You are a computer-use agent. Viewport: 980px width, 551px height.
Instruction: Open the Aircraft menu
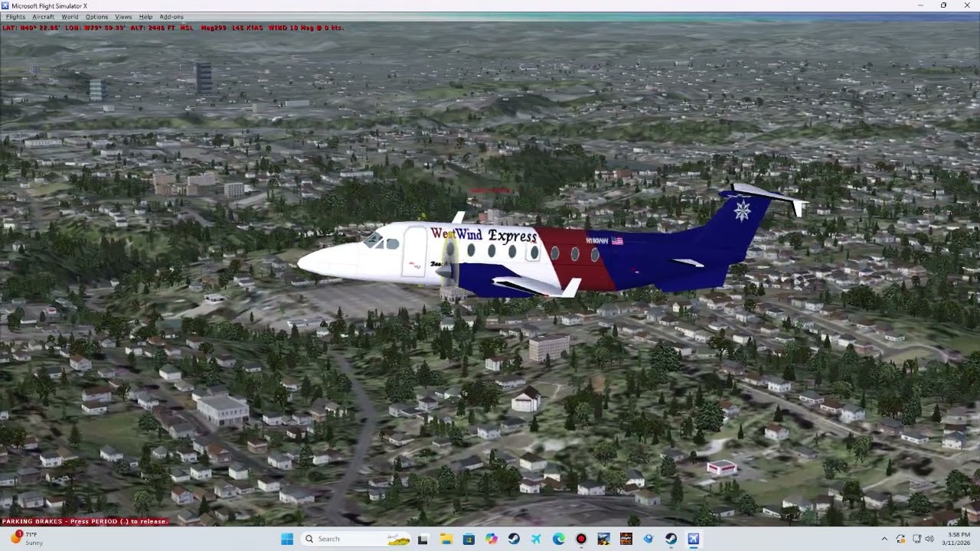[x=44, y=17]
